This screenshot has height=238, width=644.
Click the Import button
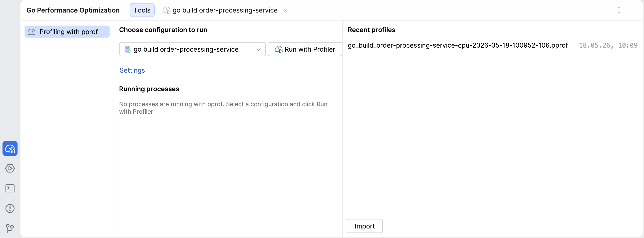click(365, 226)
